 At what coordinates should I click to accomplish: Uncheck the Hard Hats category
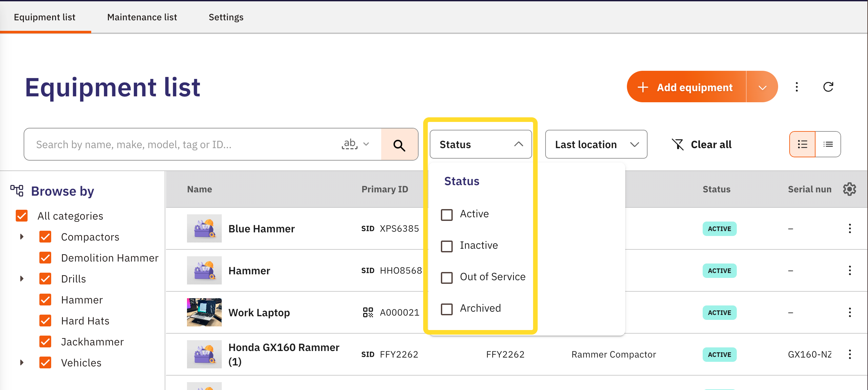click(x=45, y=321)
